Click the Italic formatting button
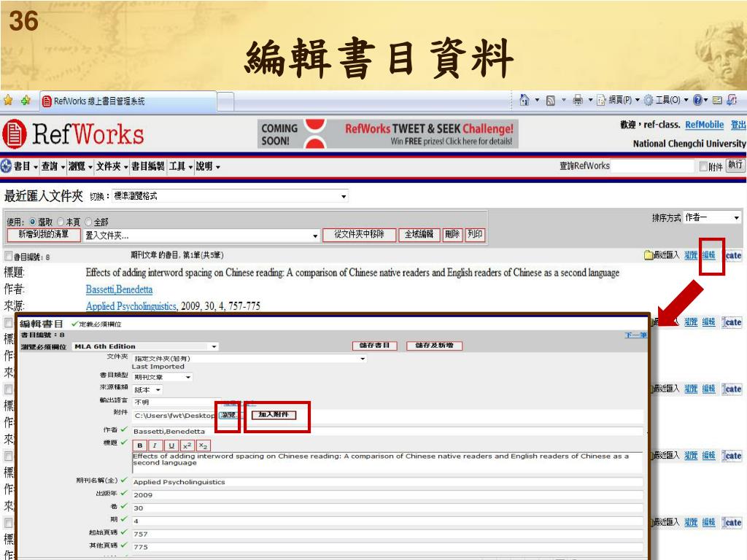The image size is (747, 560). [155, 446]
